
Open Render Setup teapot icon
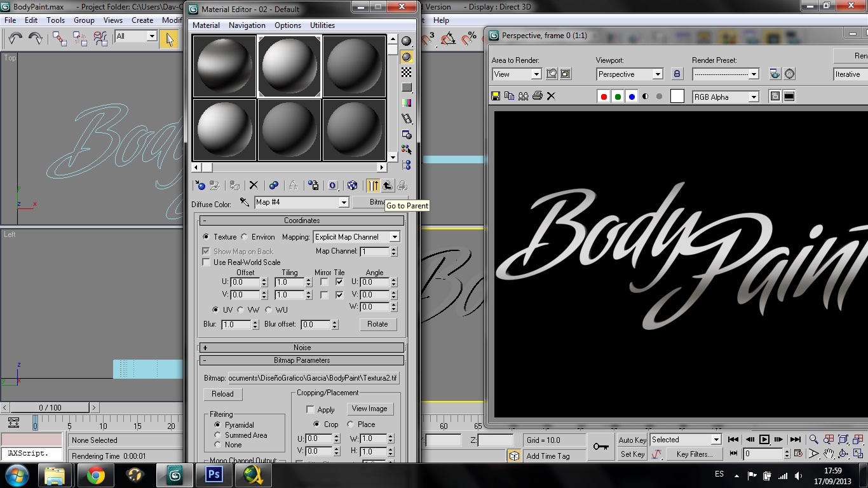775,74
